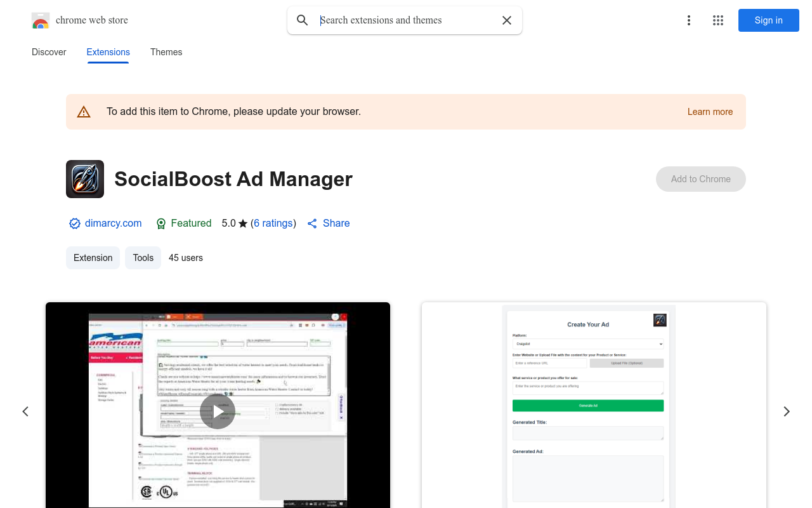
Task: Play the extension demo video
Action: [218, 411]
